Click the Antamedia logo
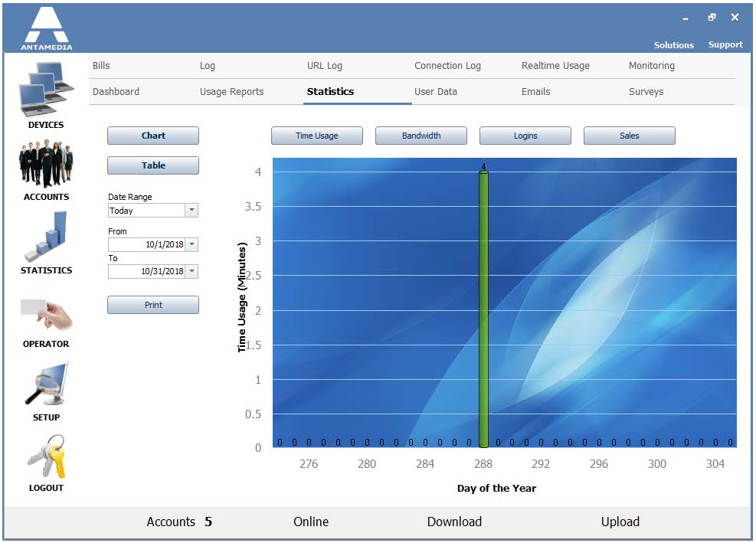The width and height of the screenshot is (756, 543). [46, 28]
